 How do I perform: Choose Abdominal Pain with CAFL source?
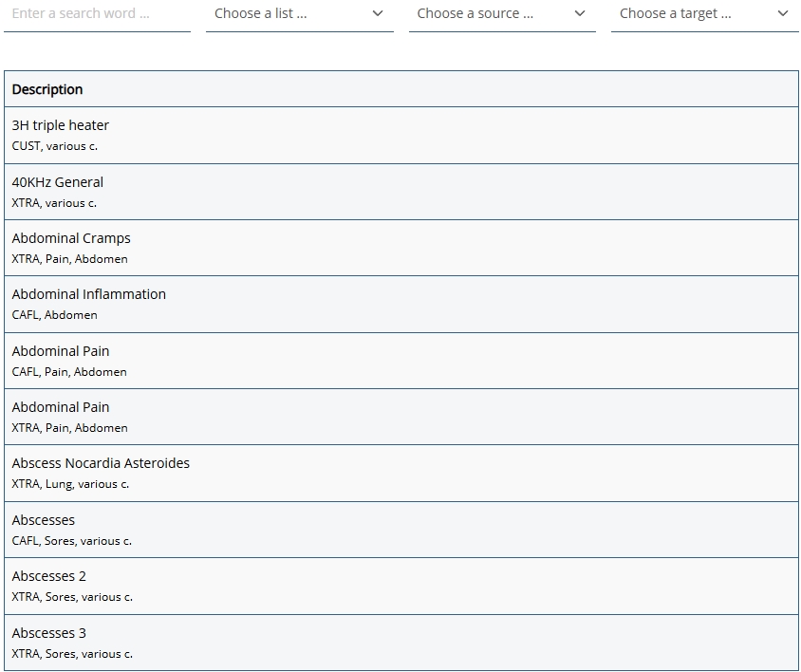click(61, 351)
